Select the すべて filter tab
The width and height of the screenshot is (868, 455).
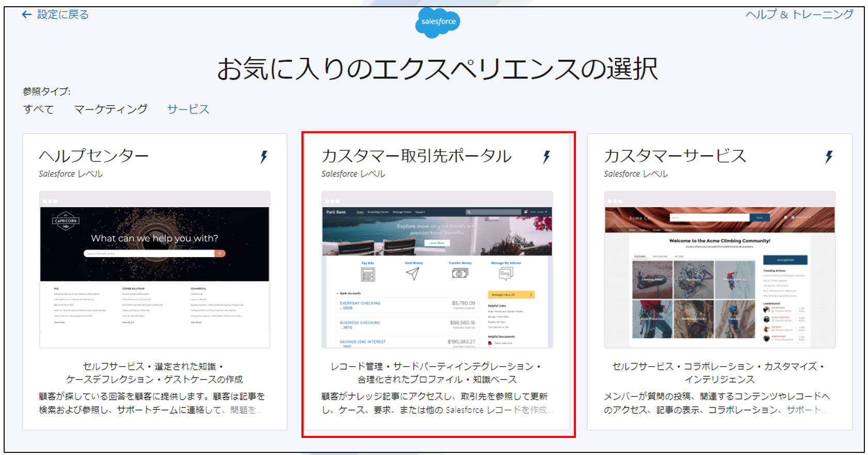(x=38, y=109)
